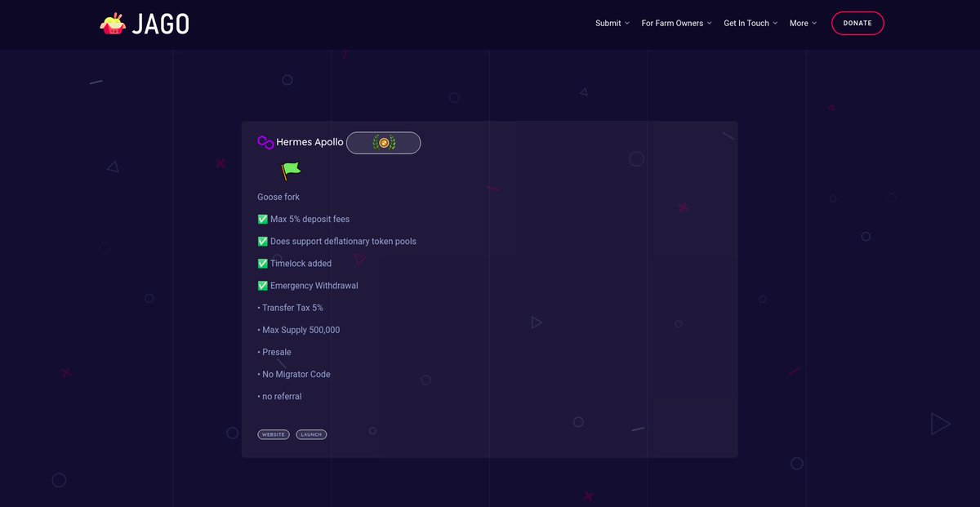
Task: Click the 'Max Supply 500,000' line
Action: tap(299, 330)
